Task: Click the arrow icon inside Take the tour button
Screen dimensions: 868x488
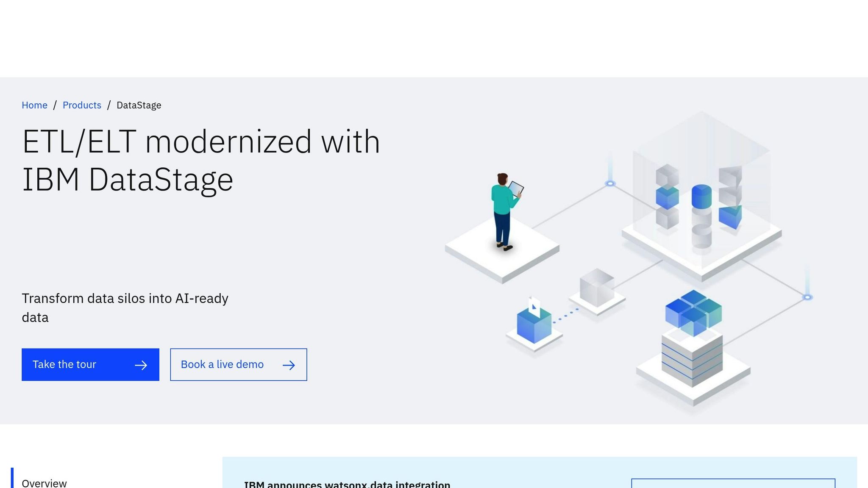Action: tap(142, 364)
